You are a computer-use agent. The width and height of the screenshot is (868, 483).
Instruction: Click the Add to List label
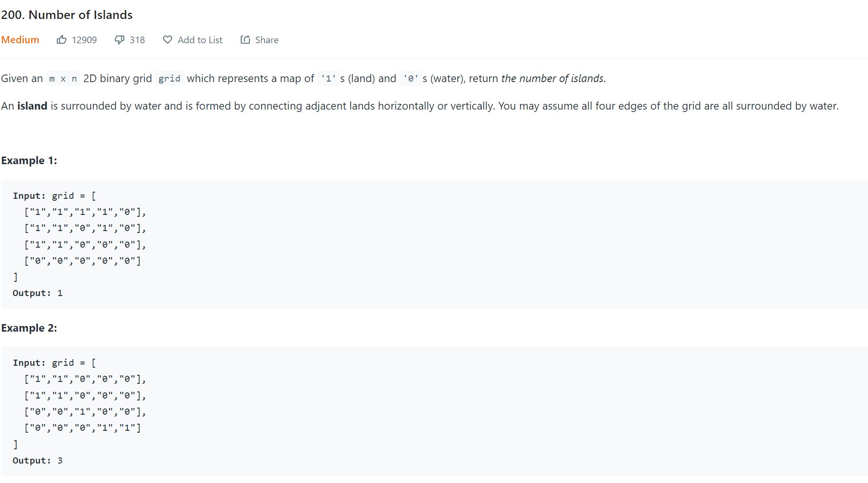pos(200,40)
